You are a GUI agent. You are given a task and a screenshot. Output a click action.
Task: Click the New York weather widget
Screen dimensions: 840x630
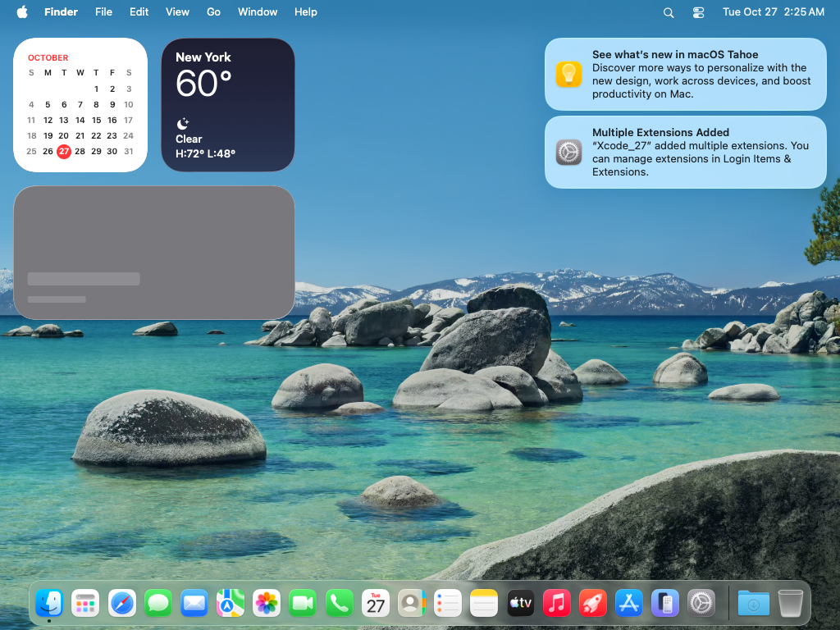(x=228, y=105)
